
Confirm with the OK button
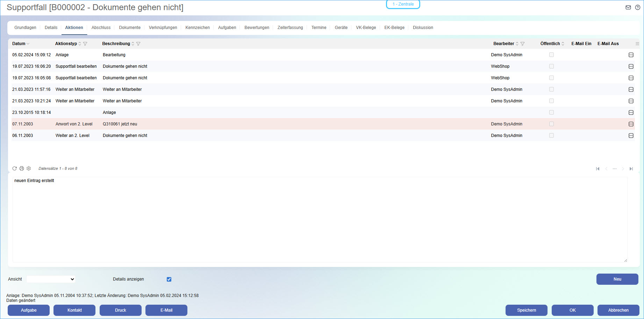click(573, 310)
